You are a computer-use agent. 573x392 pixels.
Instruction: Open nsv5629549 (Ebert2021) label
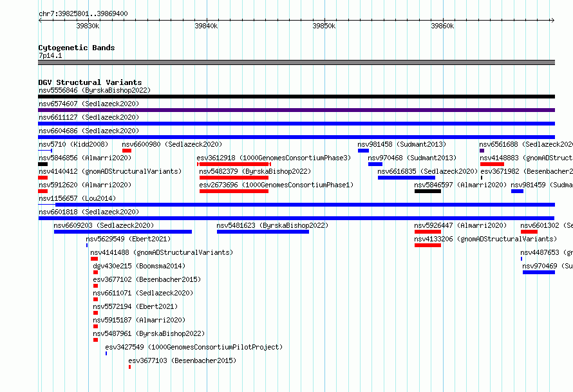click(x=128, y=239)
